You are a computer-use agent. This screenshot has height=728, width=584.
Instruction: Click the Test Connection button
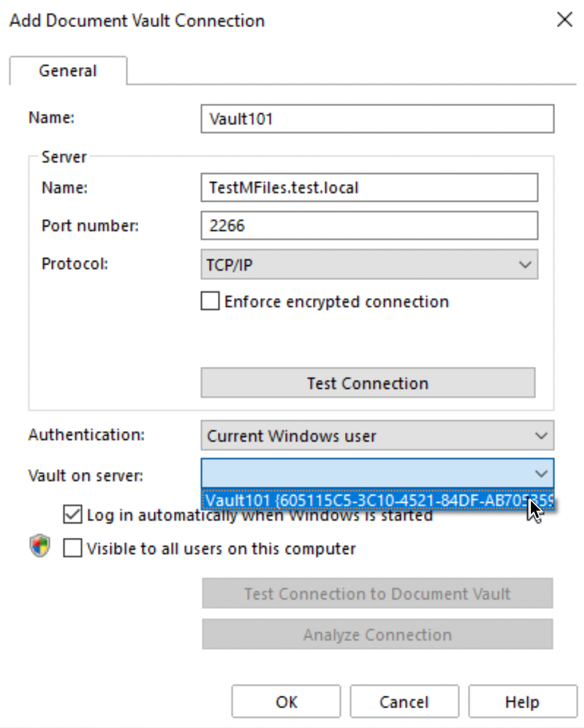368,383
